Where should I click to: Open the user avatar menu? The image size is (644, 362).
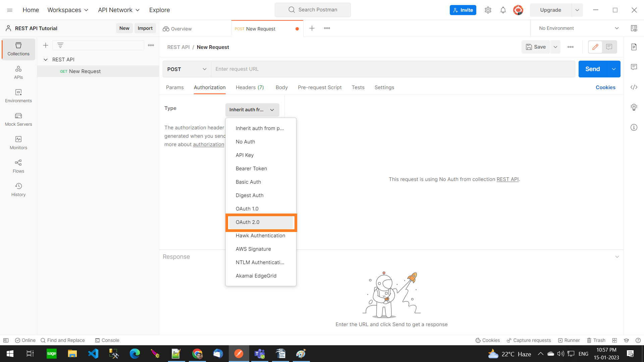coord(518,10)
